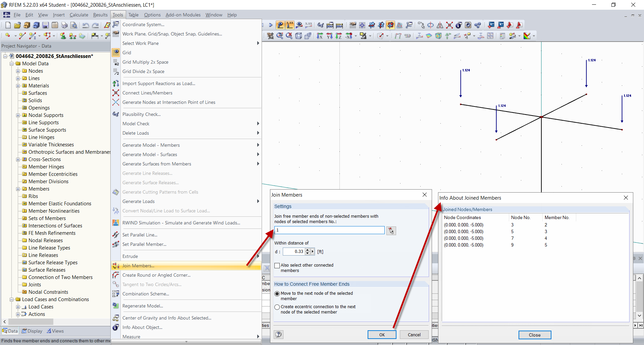
Task: Click the member pick icon in Join Members
Action: click(x=391, y=230)
